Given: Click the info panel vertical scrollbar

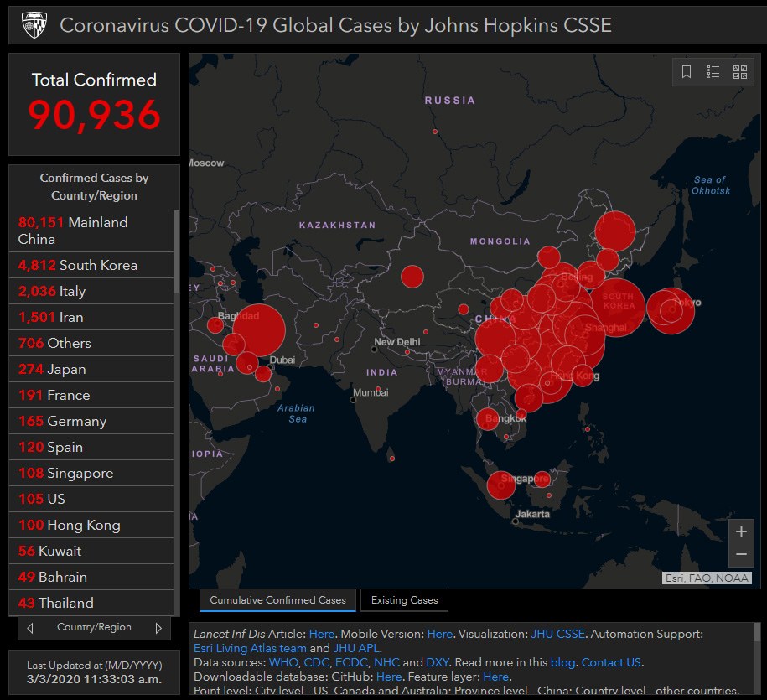Looking at the screenshot, I should [757, 632].
